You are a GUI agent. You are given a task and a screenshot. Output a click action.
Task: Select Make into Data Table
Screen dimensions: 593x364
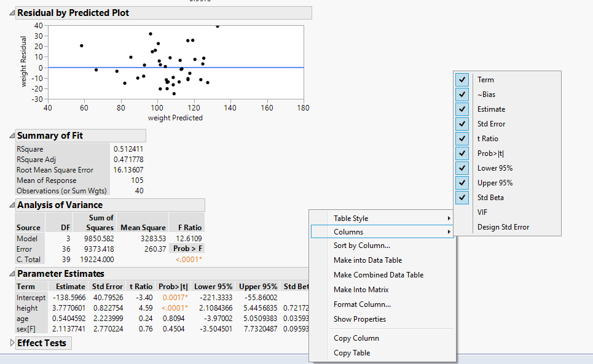tap(367, 260)
